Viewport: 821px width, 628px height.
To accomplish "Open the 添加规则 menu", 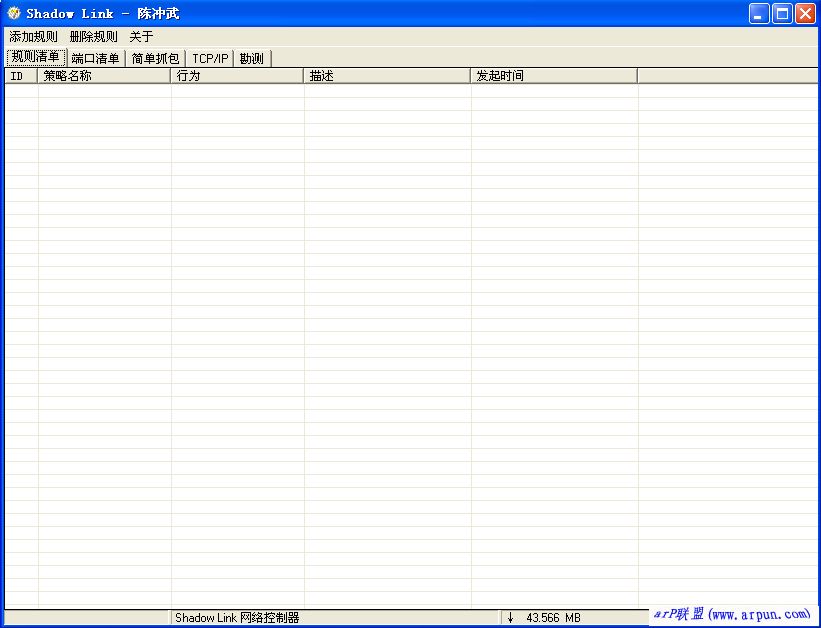I will [33, 36].
